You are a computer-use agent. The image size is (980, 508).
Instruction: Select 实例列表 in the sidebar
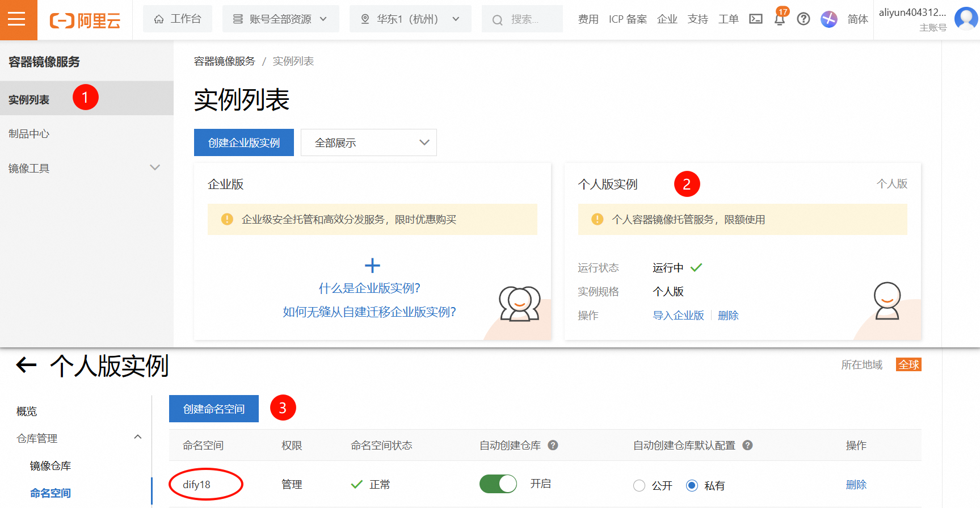(86, 98)
